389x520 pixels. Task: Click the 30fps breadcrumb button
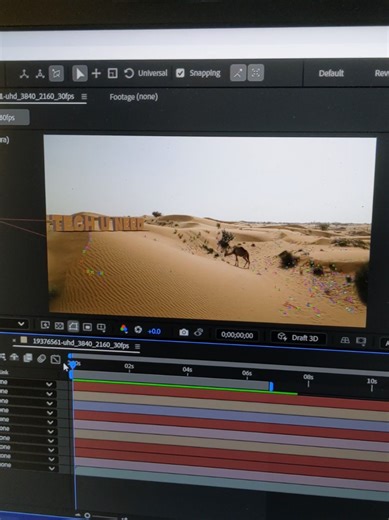tap(14, 118)
